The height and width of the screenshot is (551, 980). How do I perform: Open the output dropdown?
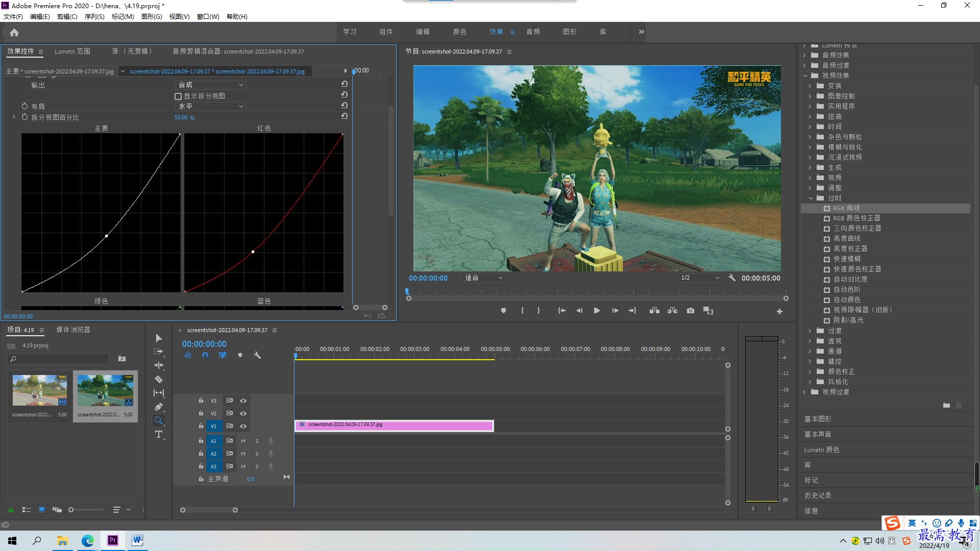(210, 85)
